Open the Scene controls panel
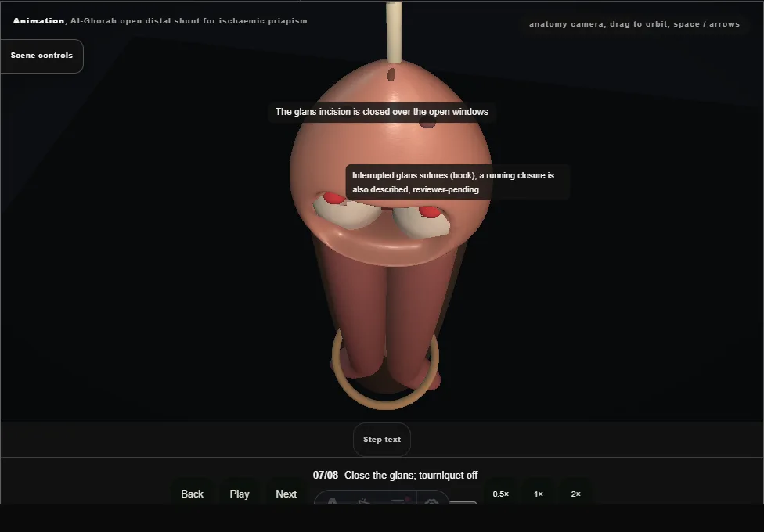 [x=41, y=56]
